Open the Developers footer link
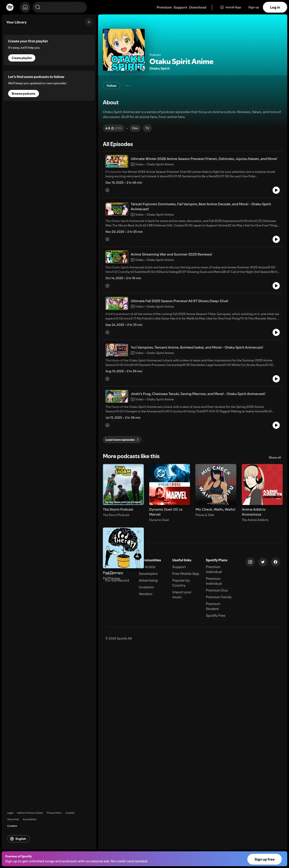The image size is (289, 868). tap(148, 573)
